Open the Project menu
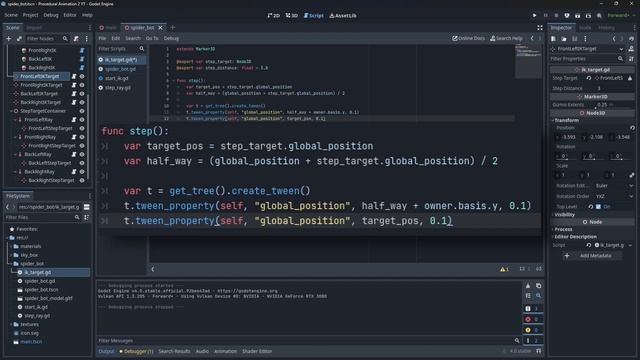Viewport: 640px width, 360px height. pos(30,15)
